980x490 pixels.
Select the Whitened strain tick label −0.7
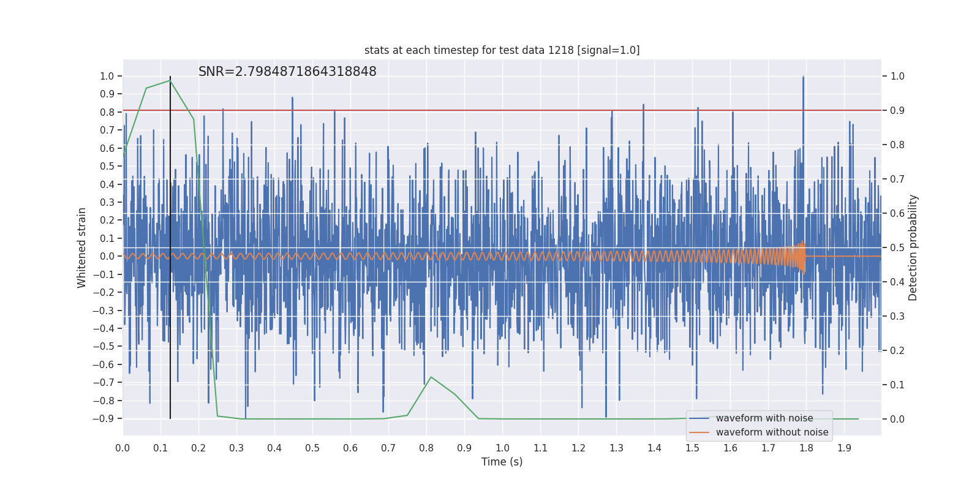104,383
